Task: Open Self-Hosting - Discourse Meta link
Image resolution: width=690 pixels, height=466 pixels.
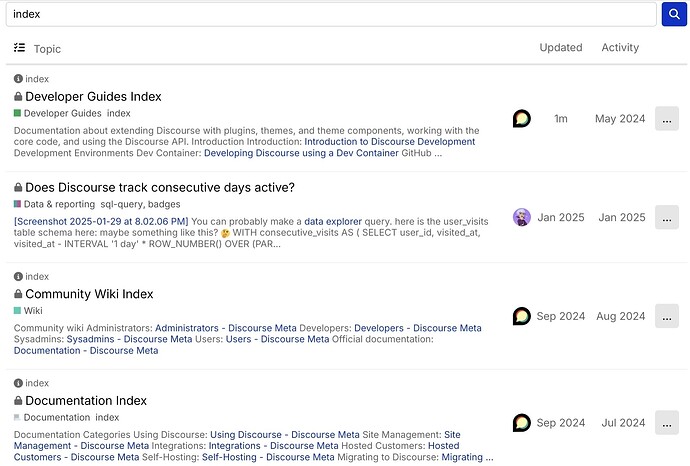Action: click(x=268, y=457)
